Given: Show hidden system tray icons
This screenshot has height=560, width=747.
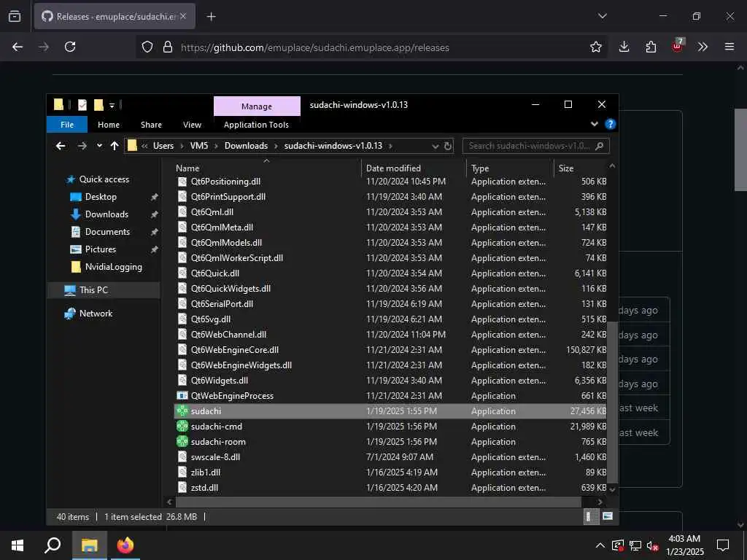Looking at the screenshot, I should [600, 545].
